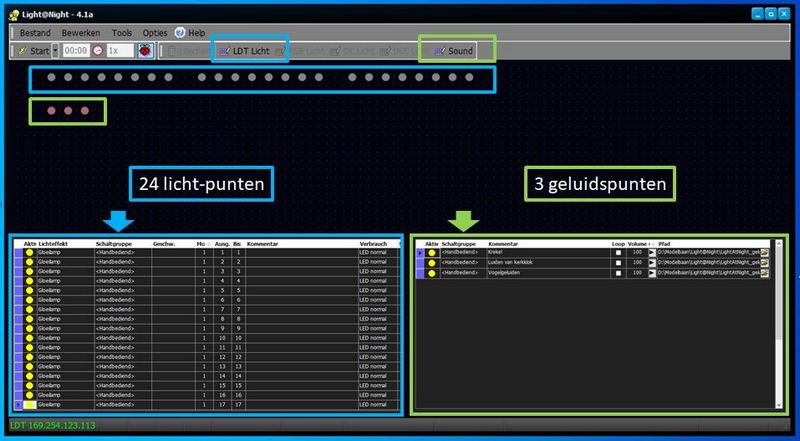Select the Luiden van kerkklok comment cell
The width and height of the screenshot is (800, 441).
[x=549, y=263]
